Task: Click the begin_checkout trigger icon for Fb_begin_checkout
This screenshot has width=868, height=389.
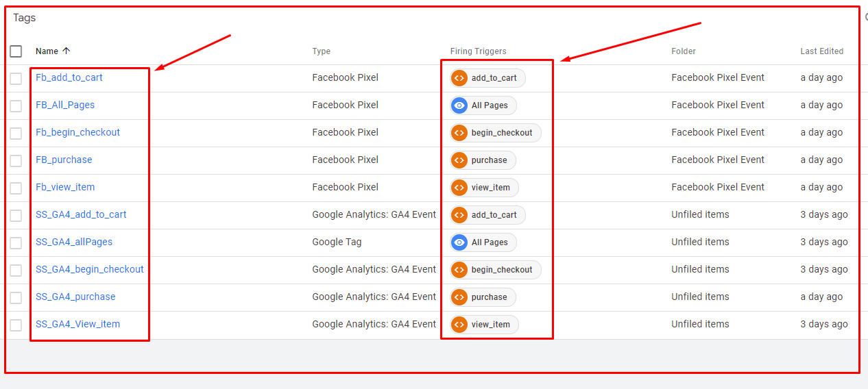Action: 459,133
